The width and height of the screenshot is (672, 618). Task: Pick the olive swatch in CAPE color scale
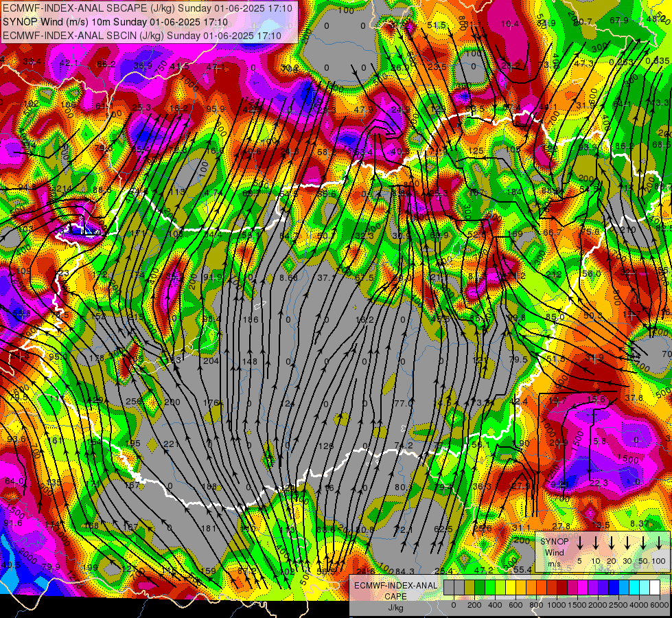(x=470, y=588)
